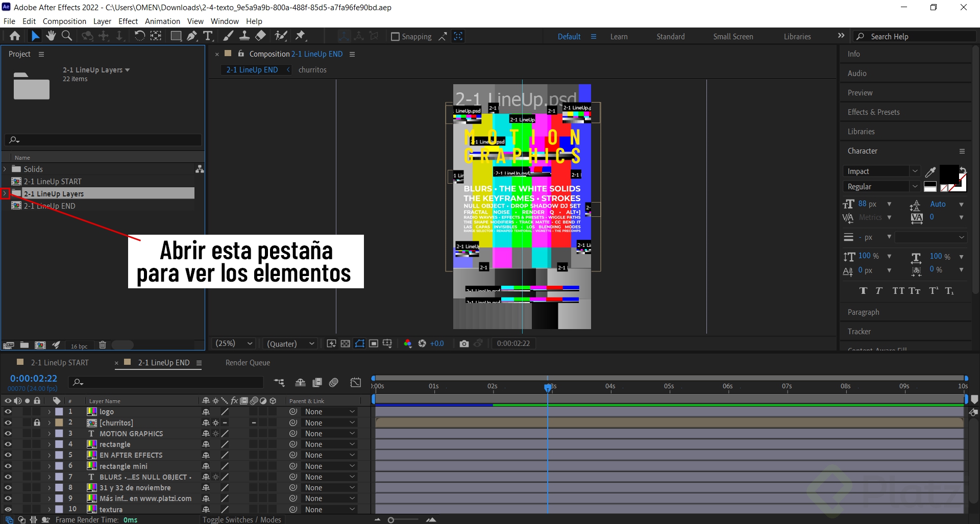Hide the logo layer visibility

(8, 411)
